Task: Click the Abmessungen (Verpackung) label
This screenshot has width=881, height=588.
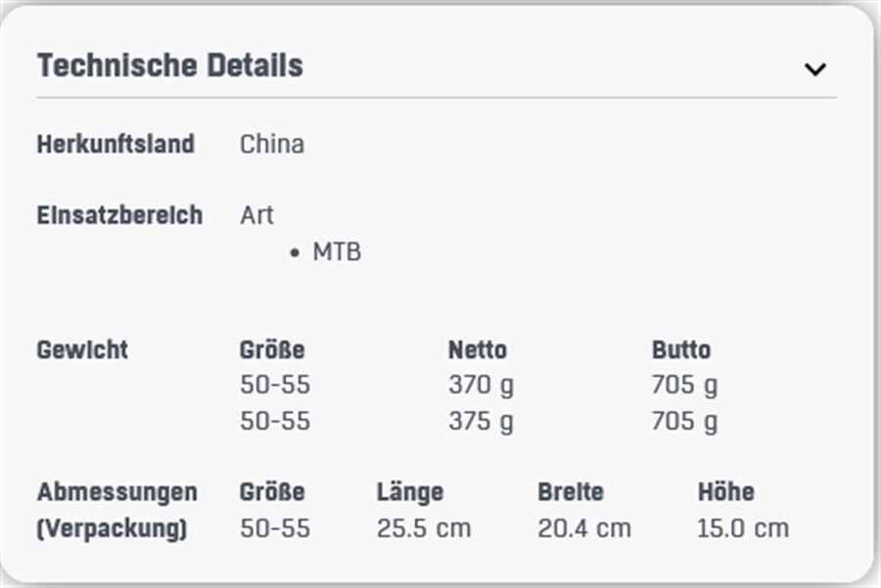Action: 116,510
